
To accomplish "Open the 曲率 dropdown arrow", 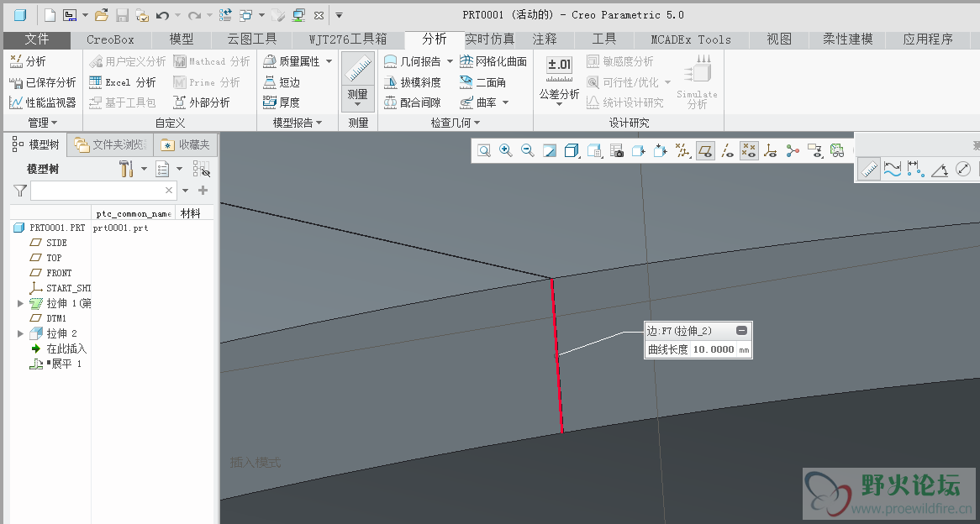I will pos(506,102).
